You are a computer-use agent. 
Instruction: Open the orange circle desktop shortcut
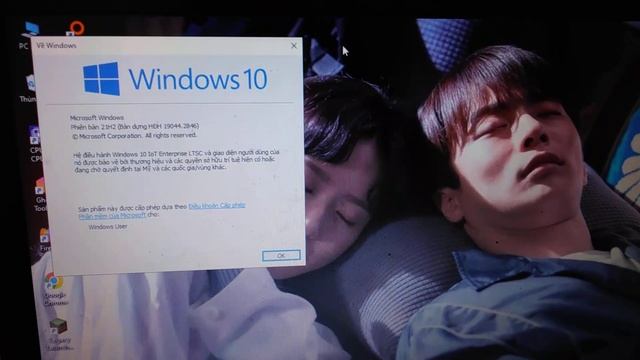point(76,28)
